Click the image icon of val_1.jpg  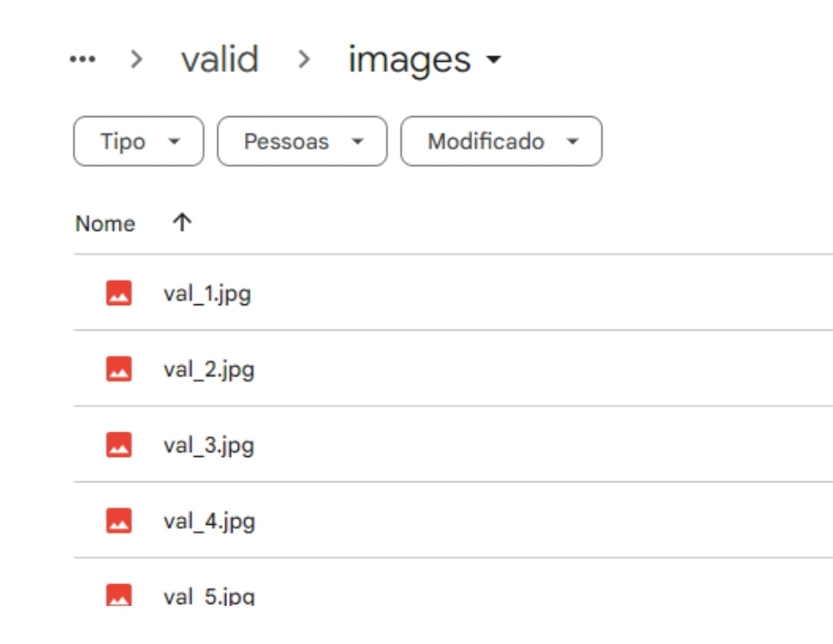(119, 292)
